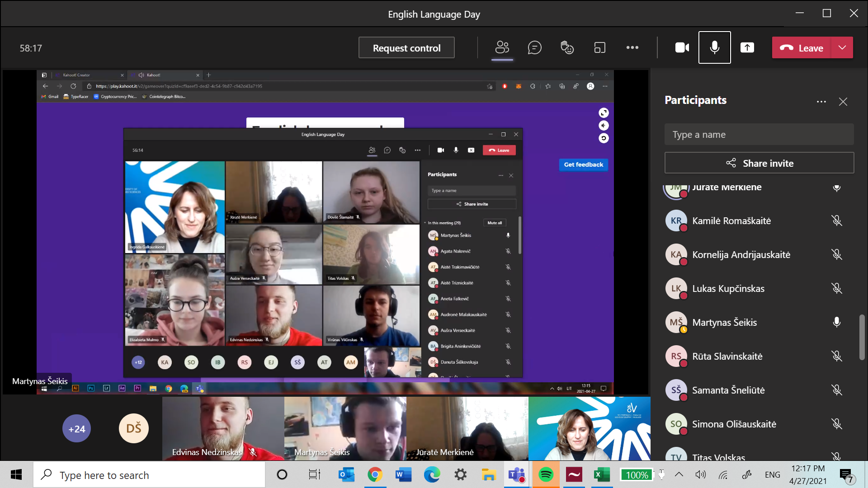Image resolution: width=868 pixels, height=488 pixels.
Task: Open the Show participants icon
Action: pyautogui.click(x=502, y=47)
